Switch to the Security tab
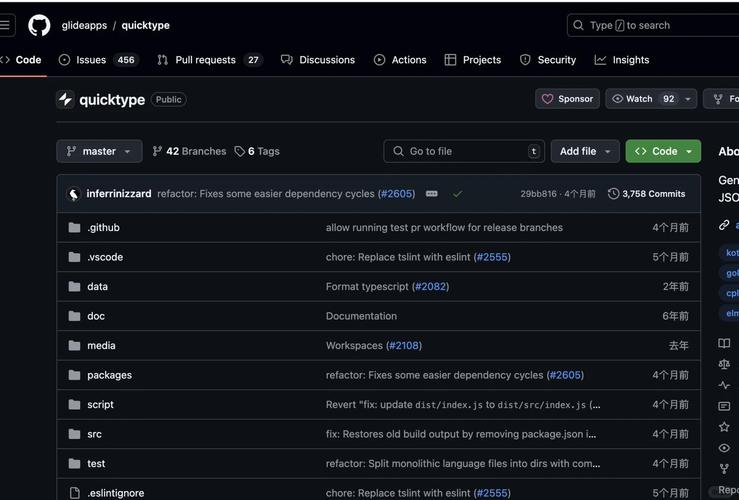Screen dimensions: 739x500 [x=548, y=60]
